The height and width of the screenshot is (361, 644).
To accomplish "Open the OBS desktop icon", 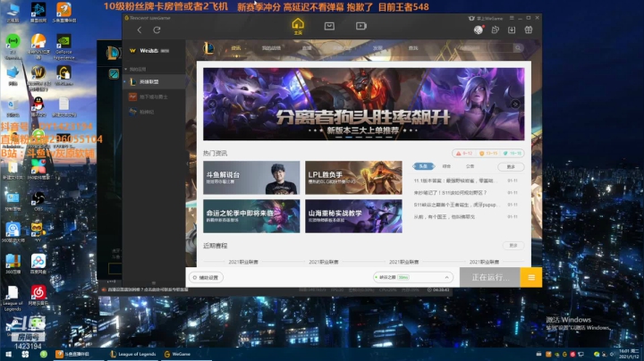I will (38, 200).
